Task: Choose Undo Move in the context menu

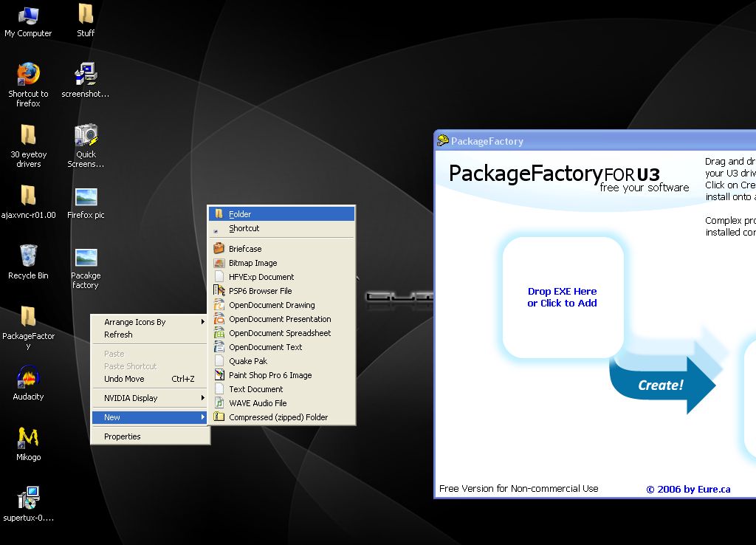Action: click(150, 379)
